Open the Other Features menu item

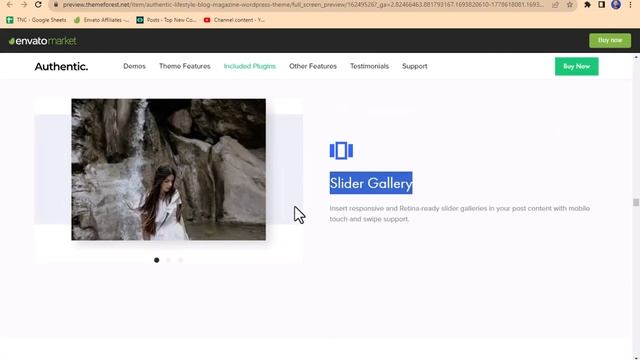click(313, 66)
